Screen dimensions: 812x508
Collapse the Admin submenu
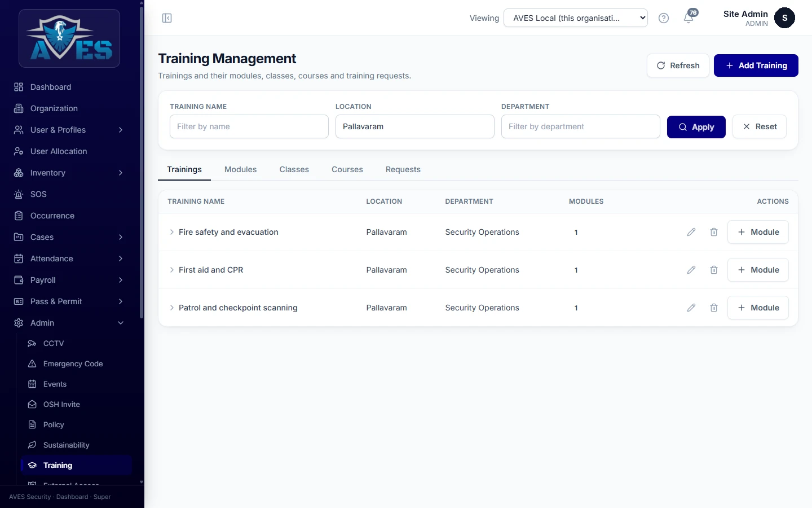pyautogui.click(x=69, y=323)
